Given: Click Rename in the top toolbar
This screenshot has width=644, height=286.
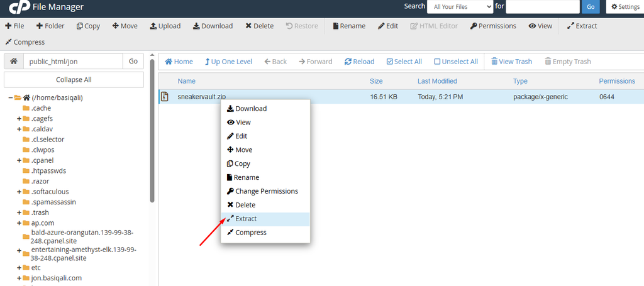Looking at the screenshot, I should [348, 26].
